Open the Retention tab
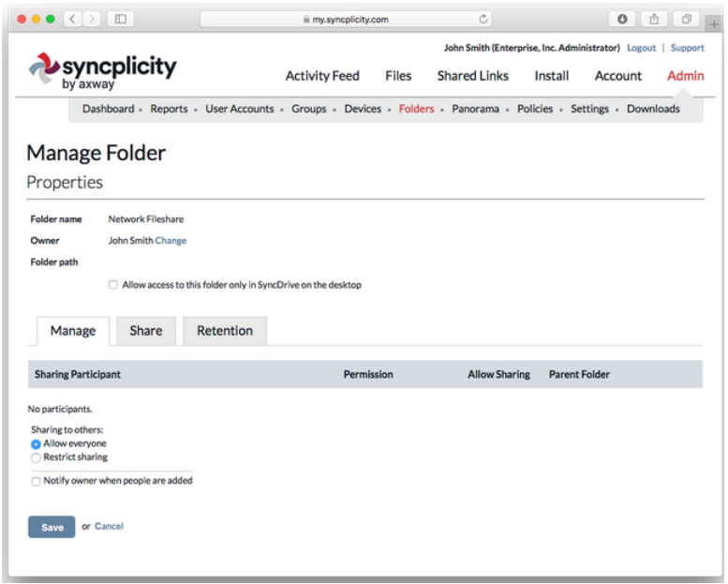The width and height of the screenshot is (728, 584). coord(225,331)
